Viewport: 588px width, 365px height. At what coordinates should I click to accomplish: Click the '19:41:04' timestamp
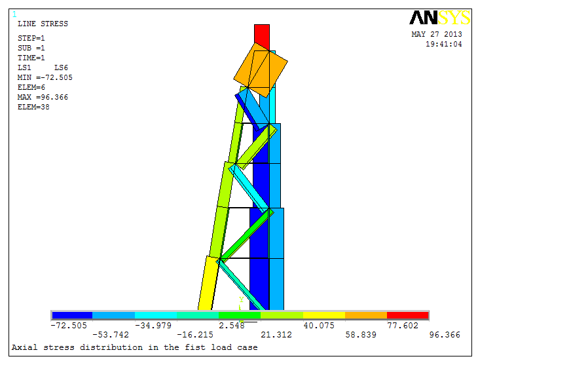444,44
